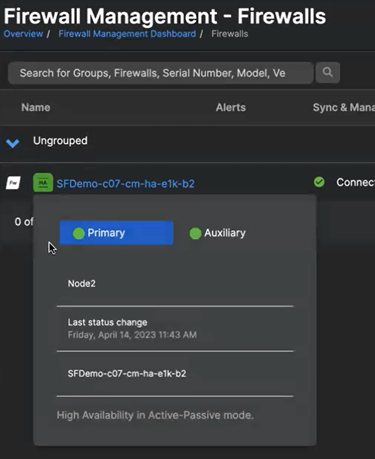The height and width of the screenshot is (459, 375).
Task: Go to Firewall Management Dashboard breadcrumb
Action: coord(127,34)
